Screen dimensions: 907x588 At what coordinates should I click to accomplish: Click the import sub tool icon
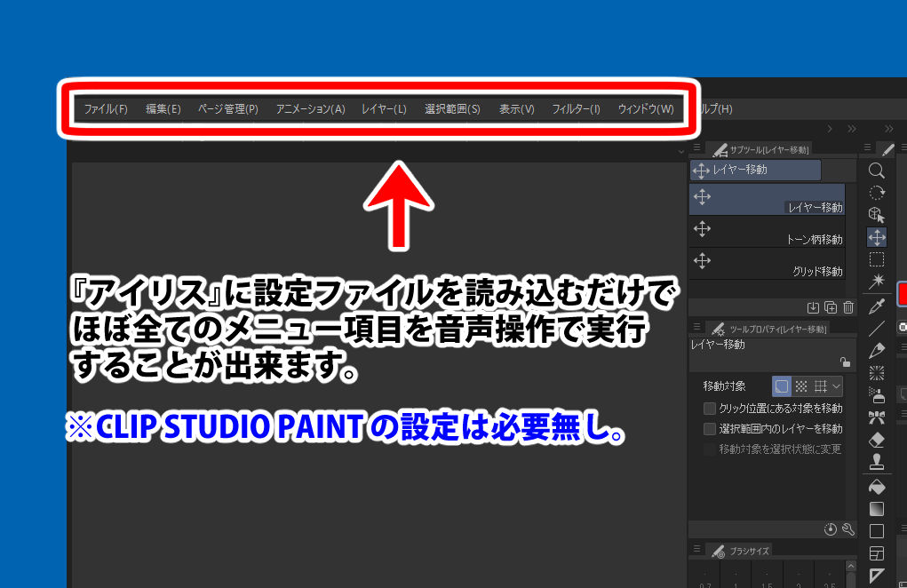[x=813, y=307]
